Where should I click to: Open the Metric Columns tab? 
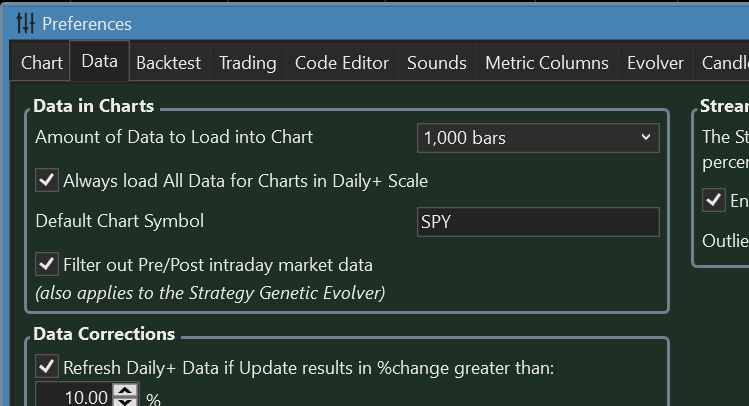pyautogui.click(x=546, y=63)
